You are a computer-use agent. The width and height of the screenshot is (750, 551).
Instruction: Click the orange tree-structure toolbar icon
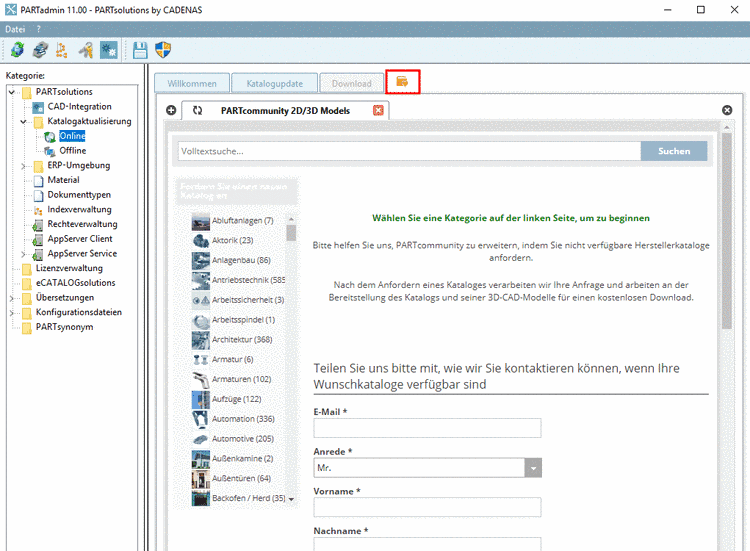tap(62, 50)
